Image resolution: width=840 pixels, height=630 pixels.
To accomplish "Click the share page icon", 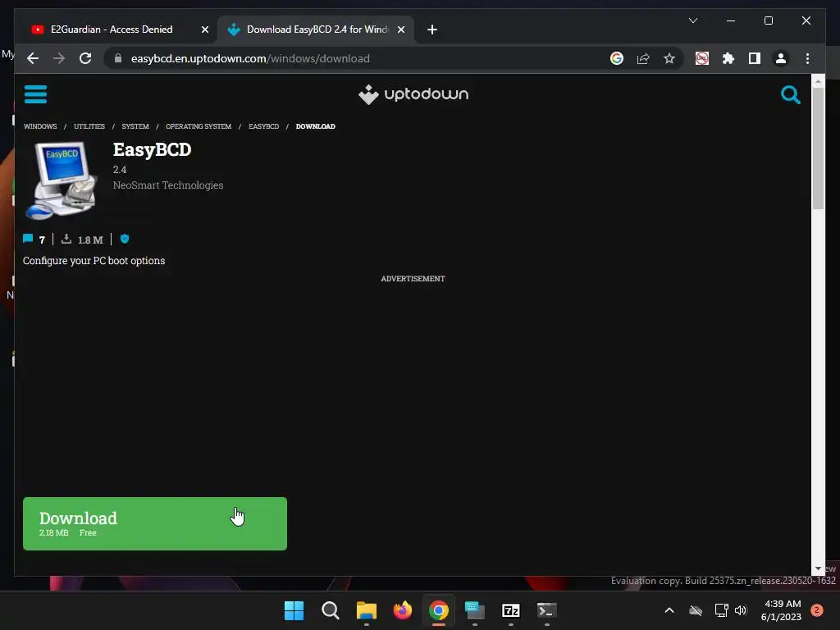I will tap(643, 58).
